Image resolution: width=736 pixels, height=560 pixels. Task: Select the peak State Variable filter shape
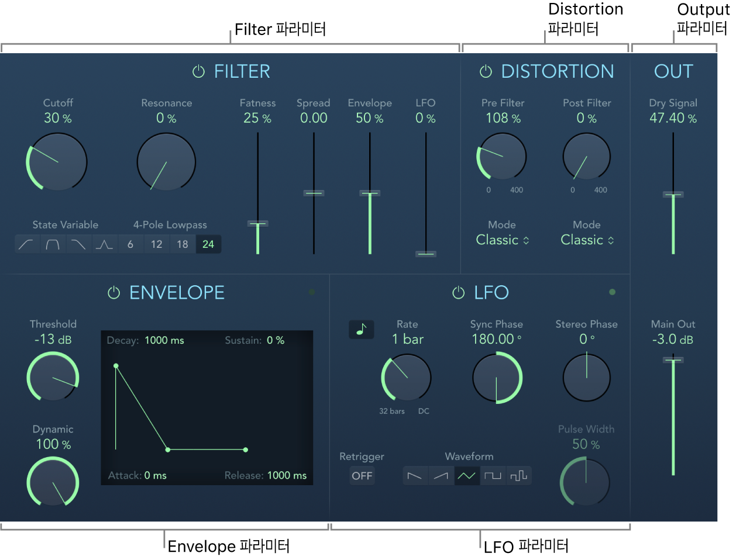104,244
